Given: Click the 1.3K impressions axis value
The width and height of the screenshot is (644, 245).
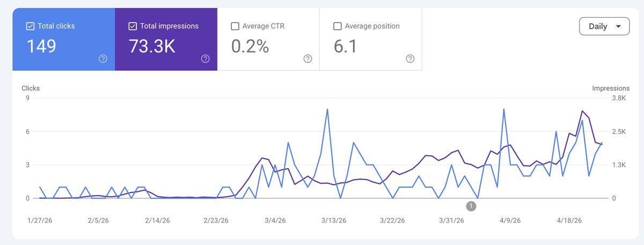Looking at the screenshot, I should pos(619,165).
